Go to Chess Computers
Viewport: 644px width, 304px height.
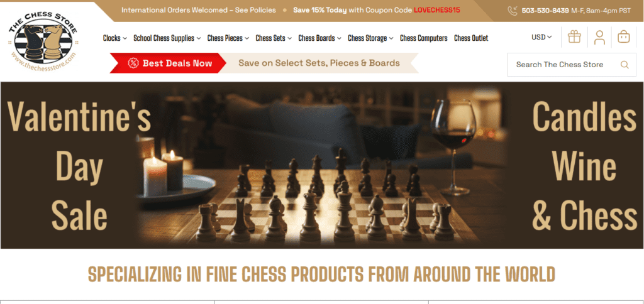pyautogui.click(x=423, y=38)
